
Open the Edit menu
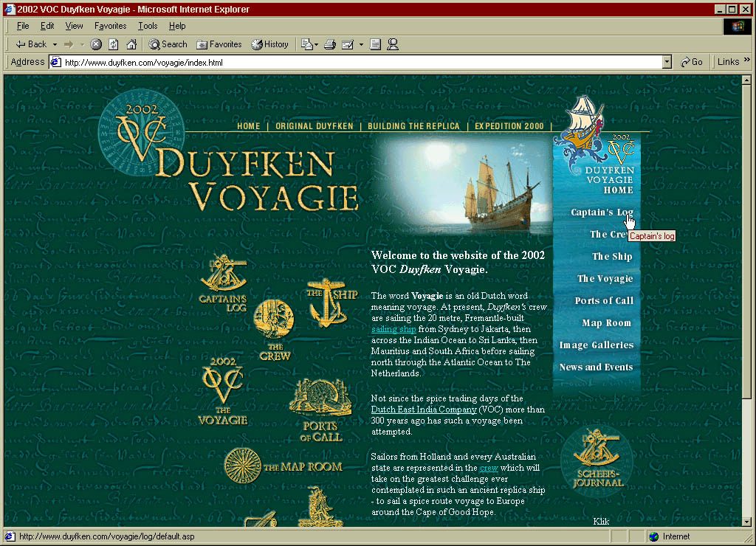[47, 26]
